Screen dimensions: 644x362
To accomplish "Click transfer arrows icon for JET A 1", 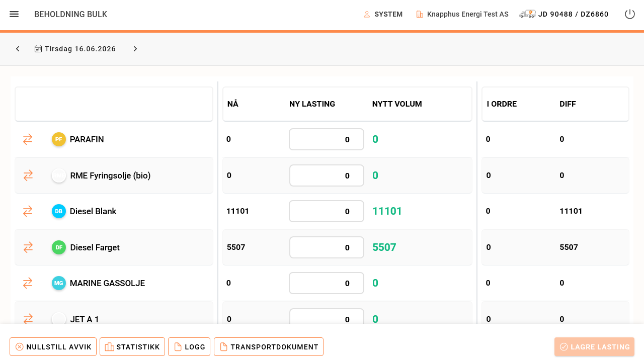I will point(28,319).
